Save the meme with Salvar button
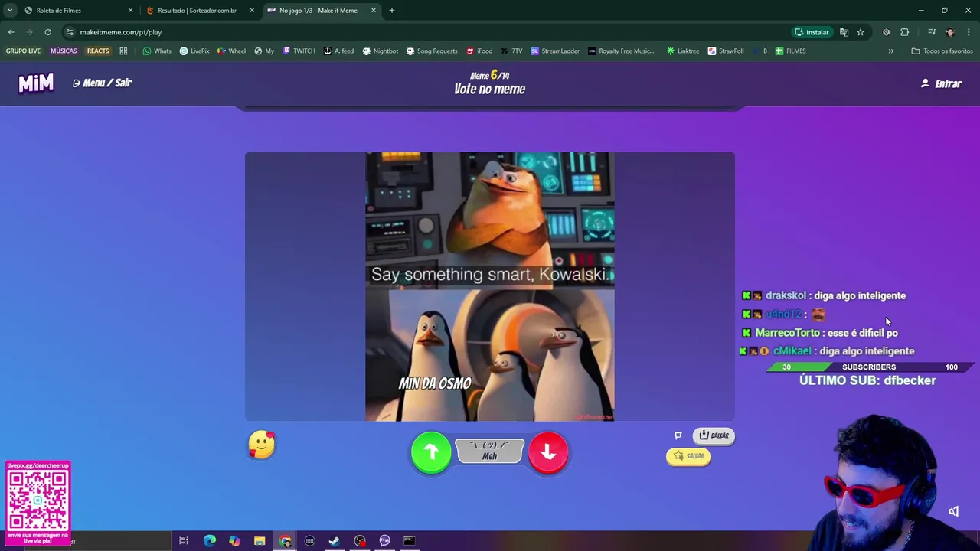 (x=688, y=456)
